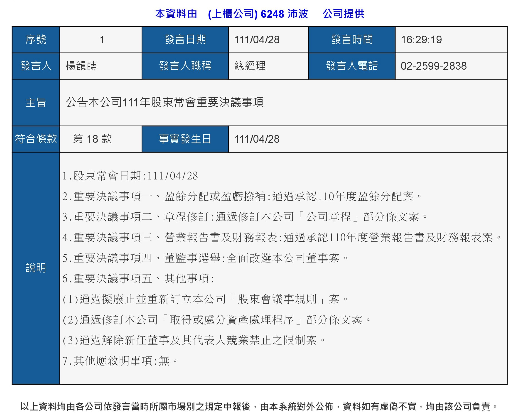Screen dimensions: 518x420
Task: Click the subject text '公告本公司111年股東常會重要決議事項'
Action: [x=165, y=102]
